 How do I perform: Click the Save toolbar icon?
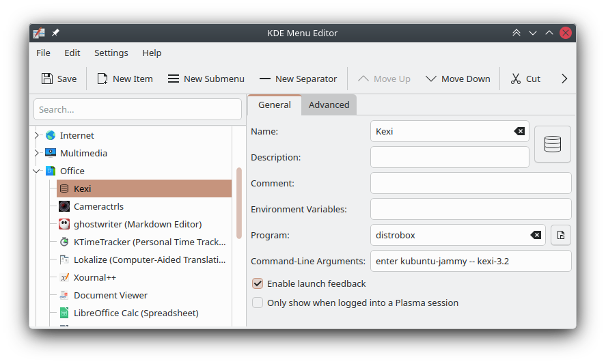[47, 79]
